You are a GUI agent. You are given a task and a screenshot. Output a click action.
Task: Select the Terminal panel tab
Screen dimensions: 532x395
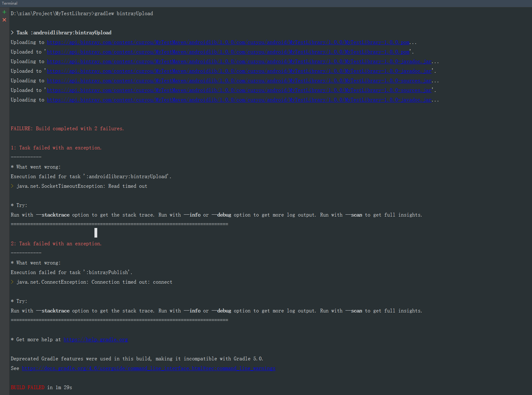9,3
